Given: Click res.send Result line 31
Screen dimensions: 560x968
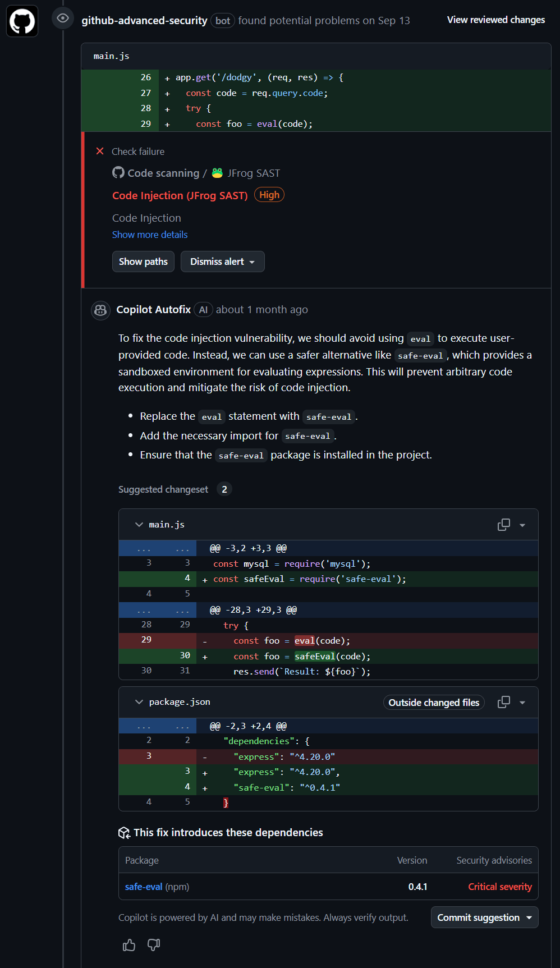Looking at the screenshot, I should point(302,672).
